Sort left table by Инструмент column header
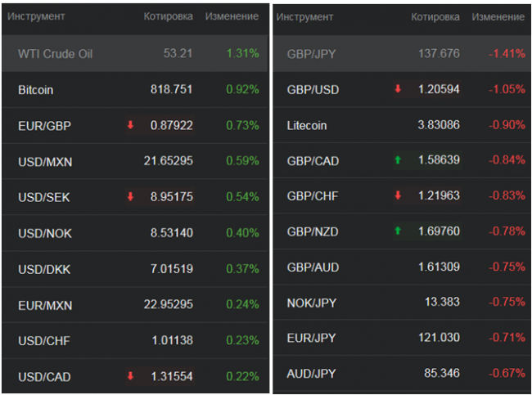 coord(36,16)
